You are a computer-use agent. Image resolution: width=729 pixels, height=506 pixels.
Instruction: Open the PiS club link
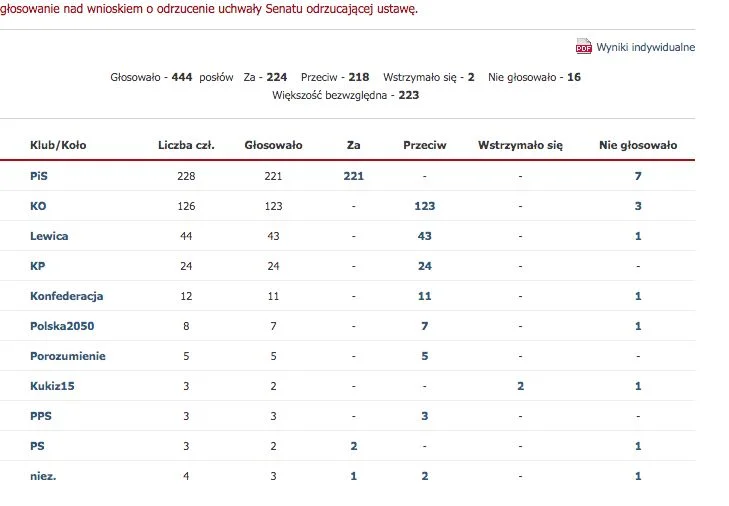tap(39, 176)
